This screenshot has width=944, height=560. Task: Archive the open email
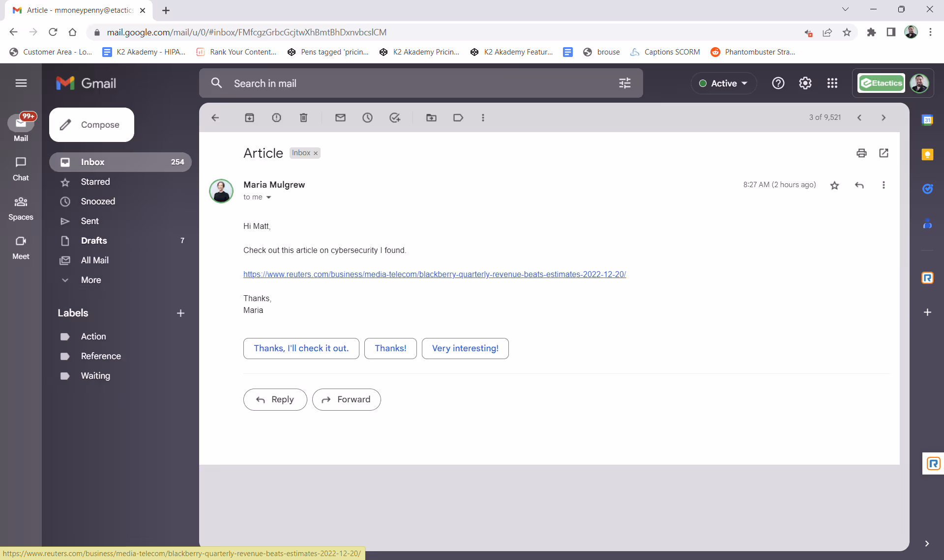point(249,118)
